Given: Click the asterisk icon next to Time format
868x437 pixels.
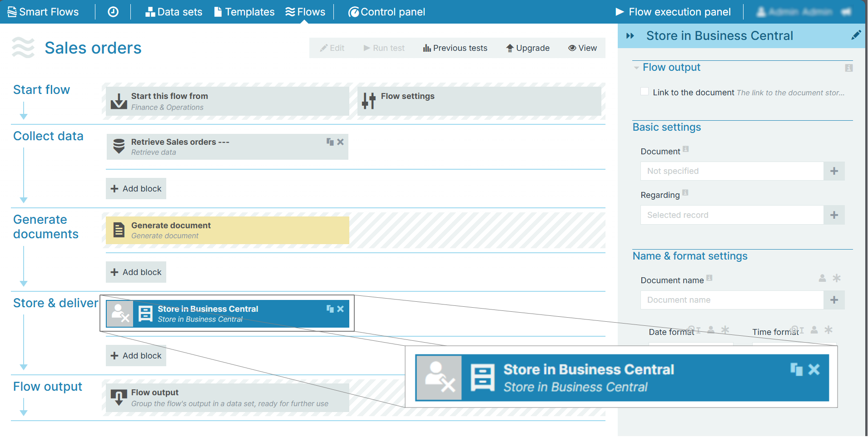Looking at the screenshot, I should [828, 330].
